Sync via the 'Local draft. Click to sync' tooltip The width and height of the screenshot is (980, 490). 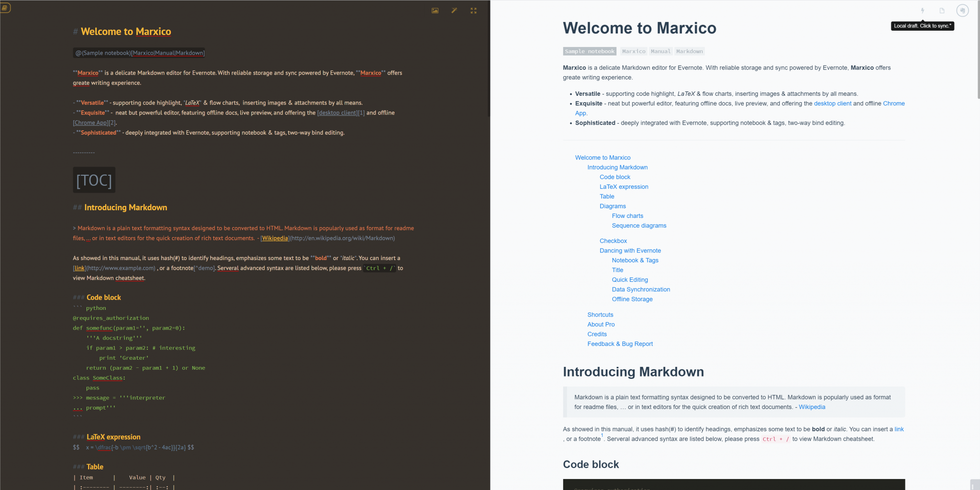(923, 26)
